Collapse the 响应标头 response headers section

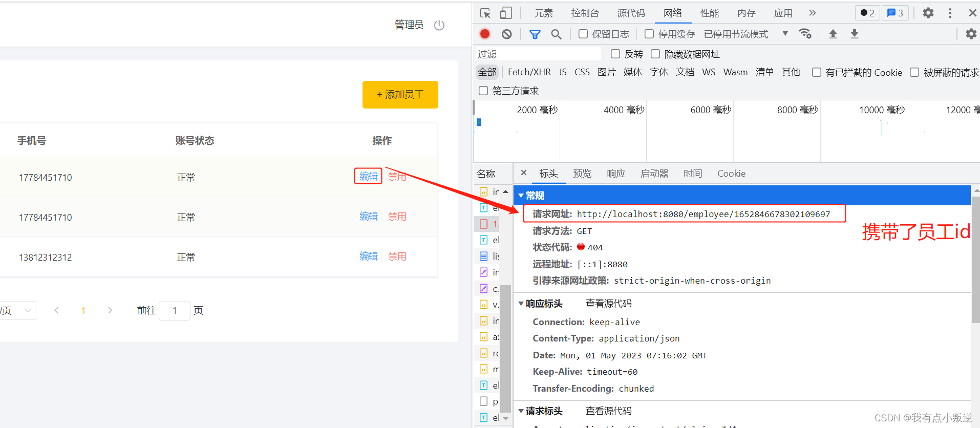click(x=521, y=304)
